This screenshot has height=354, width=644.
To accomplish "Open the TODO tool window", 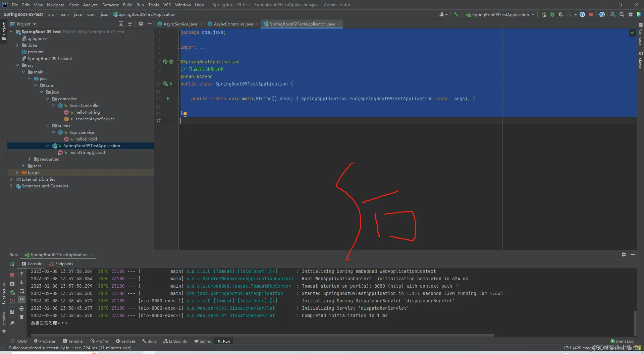I will coord(19,341).
